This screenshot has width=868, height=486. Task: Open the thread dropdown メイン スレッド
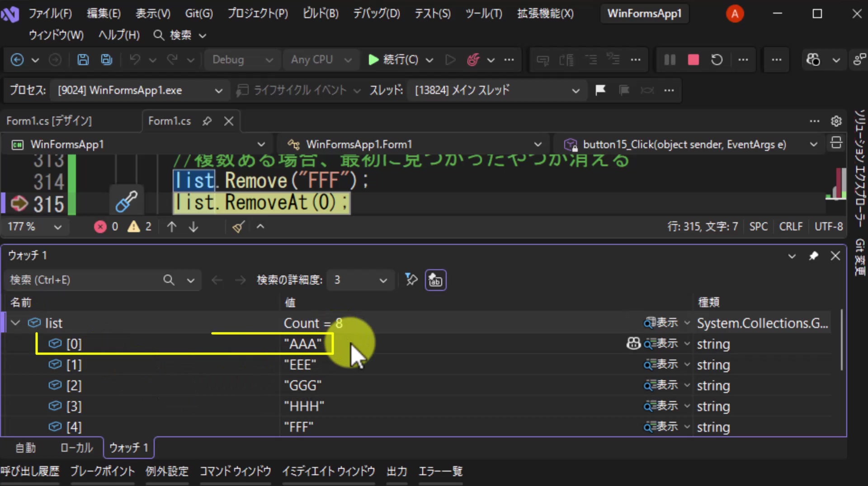(497, 90)
